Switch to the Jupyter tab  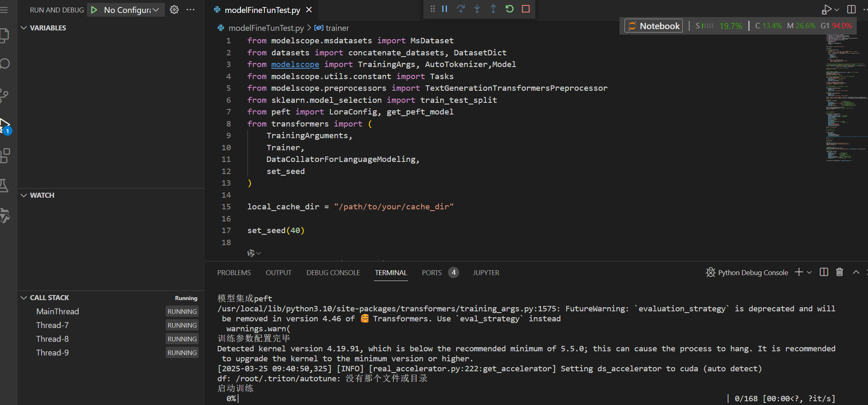pyautogui.click(x=486, y=273)
